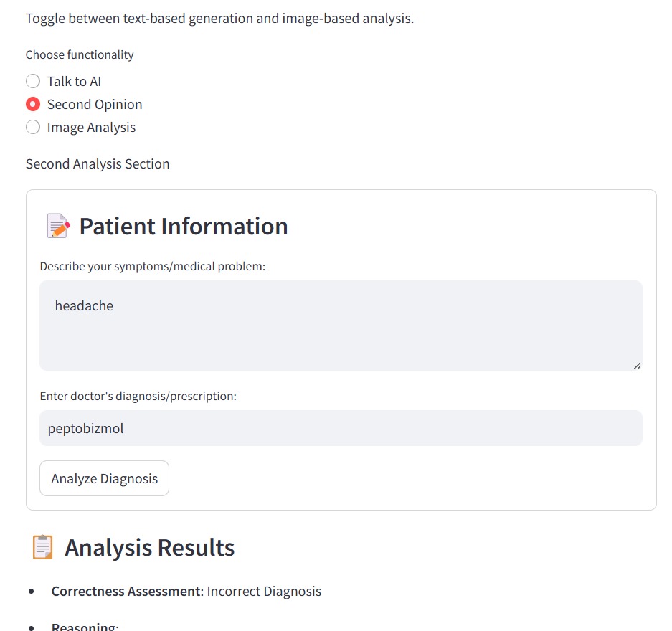Click the memo icon beside Patient Information
This screenshot has width=672, height=631.
(58, 227)
